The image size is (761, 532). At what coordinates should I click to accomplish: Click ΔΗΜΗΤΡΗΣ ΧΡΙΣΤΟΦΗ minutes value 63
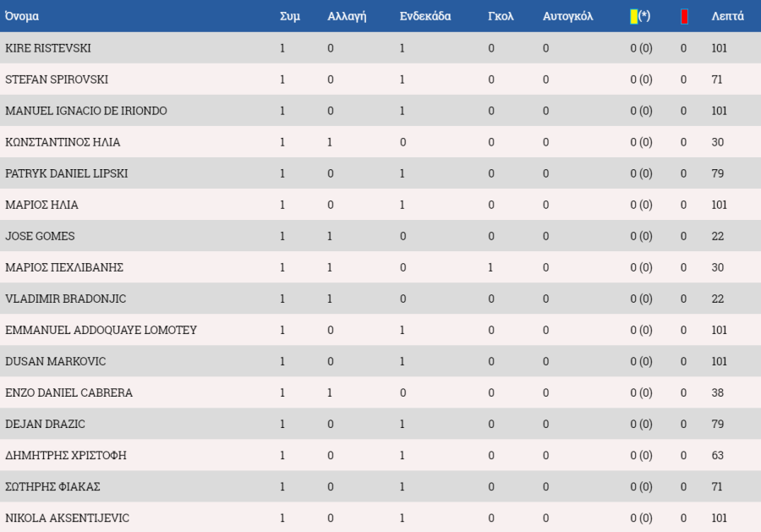(x=717, y=455)
